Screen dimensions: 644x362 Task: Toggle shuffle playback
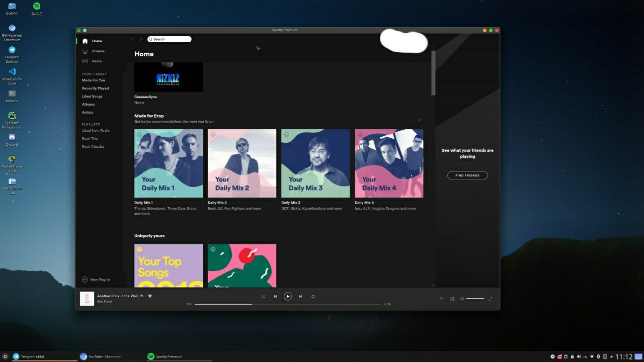coord(263,297)
